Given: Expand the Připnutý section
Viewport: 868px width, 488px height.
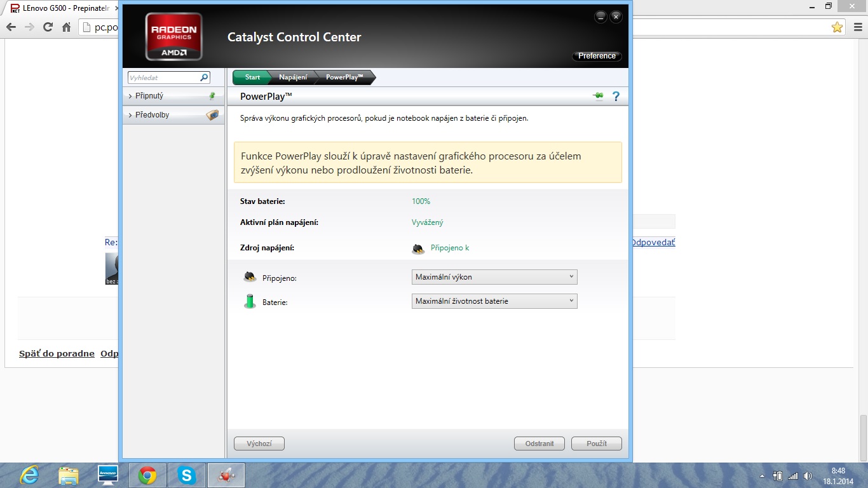Looking at the screenshot, I should coord(173,96).
